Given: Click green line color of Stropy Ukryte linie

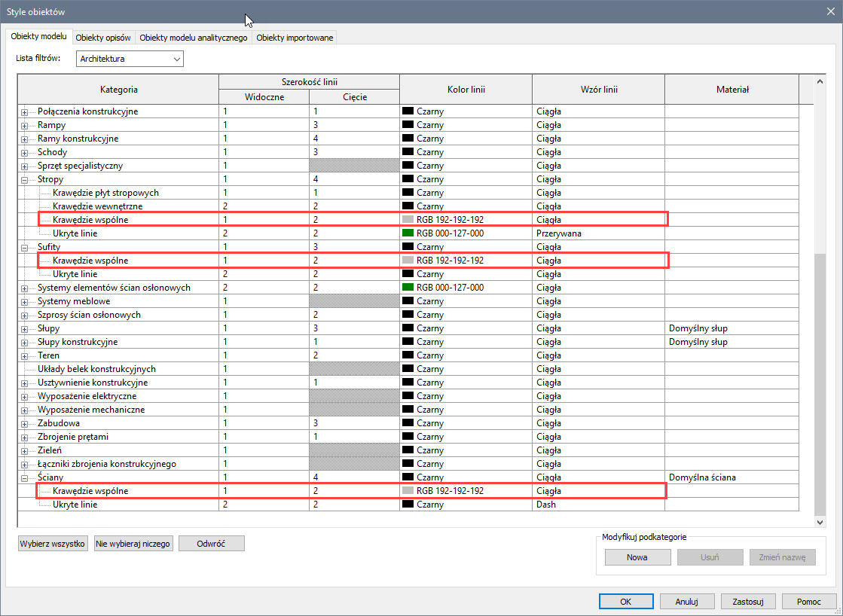Looking at the screenshot, I should tap(408, 233).
